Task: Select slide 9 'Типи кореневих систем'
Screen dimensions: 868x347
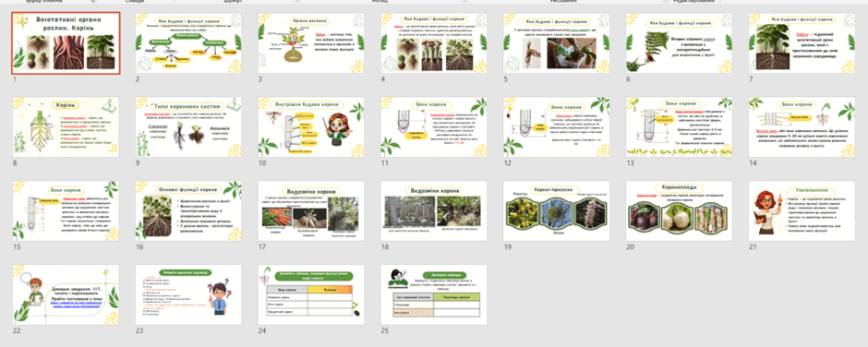Action: point(188,126)
